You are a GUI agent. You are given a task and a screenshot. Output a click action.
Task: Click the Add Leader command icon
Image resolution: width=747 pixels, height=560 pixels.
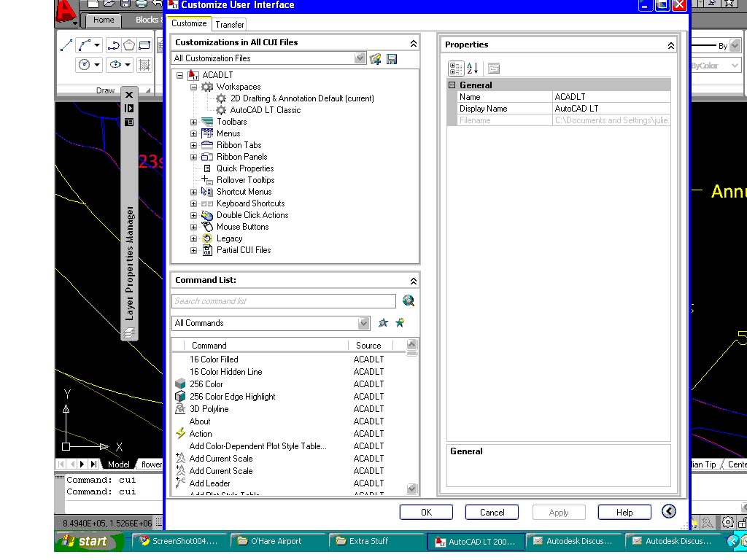pyautogui.click(x=180, y=483)
